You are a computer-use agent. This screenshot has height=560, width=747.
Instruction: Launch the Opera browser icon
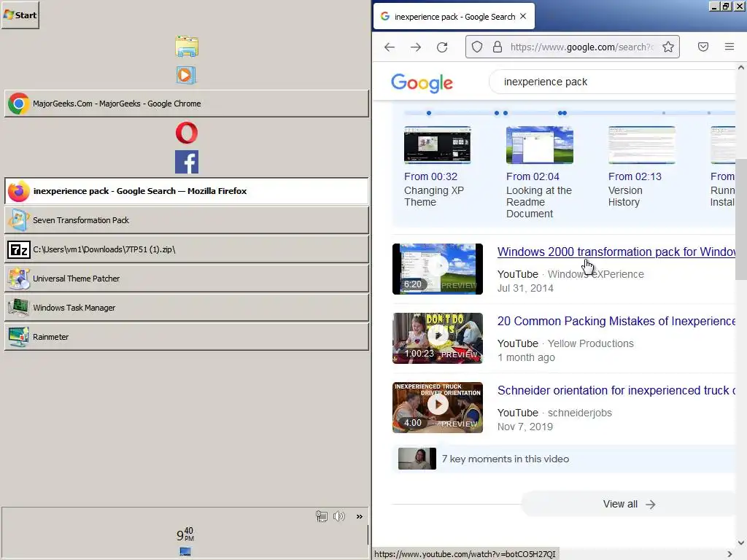[187, 133]
